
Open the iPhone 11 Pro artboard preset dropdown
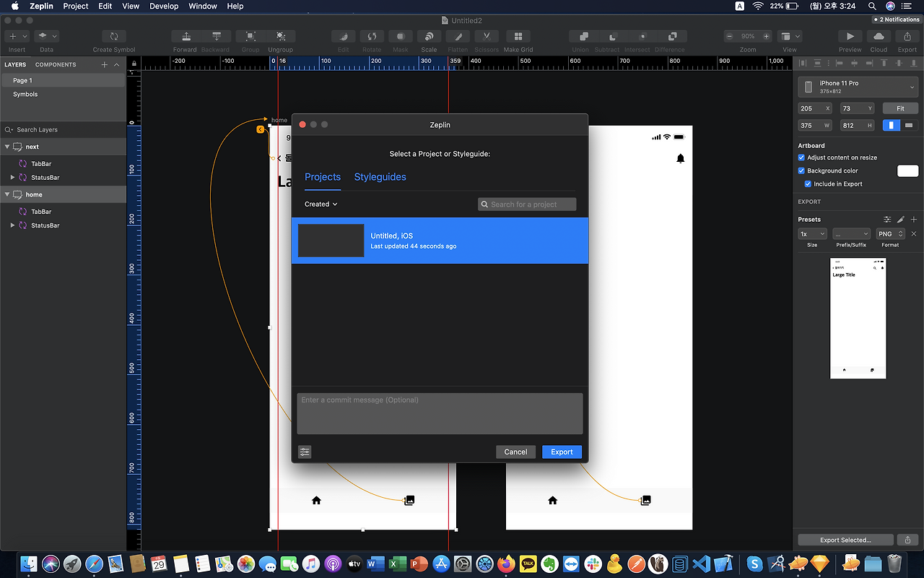click(x=858, y=87)
